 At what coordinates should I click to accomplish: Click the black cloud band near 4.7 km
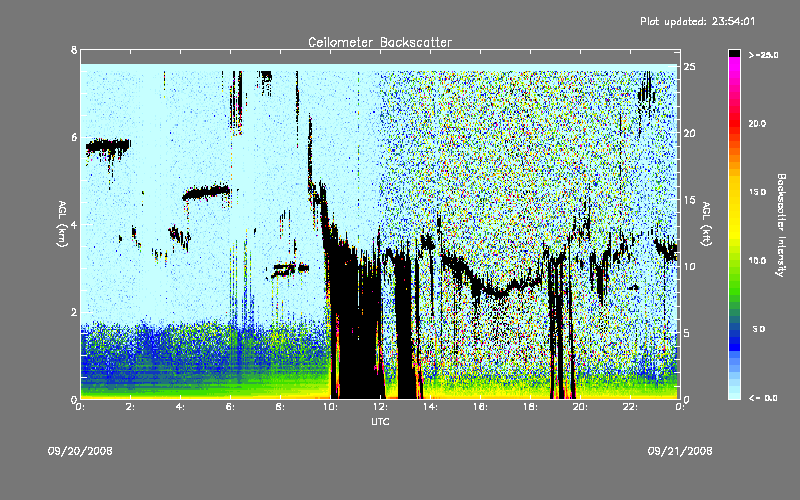[207, 193]
